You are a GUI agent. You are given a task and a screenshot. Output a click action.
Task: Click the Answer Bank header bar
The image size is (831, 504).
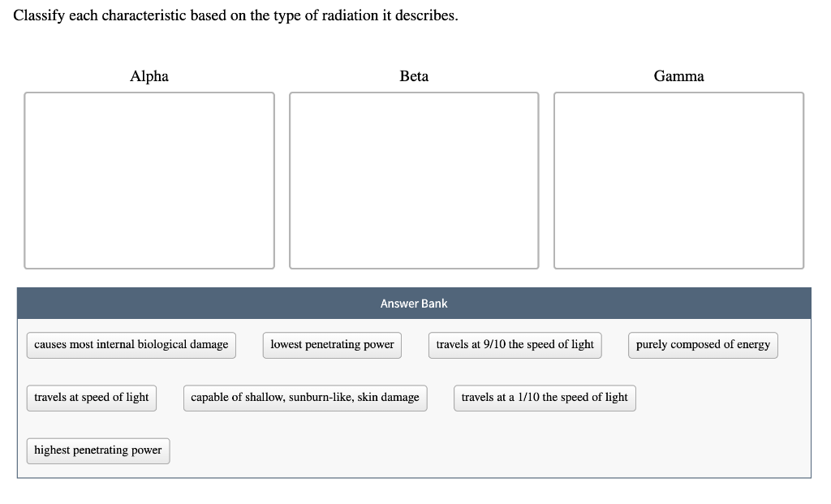[414, 303]
